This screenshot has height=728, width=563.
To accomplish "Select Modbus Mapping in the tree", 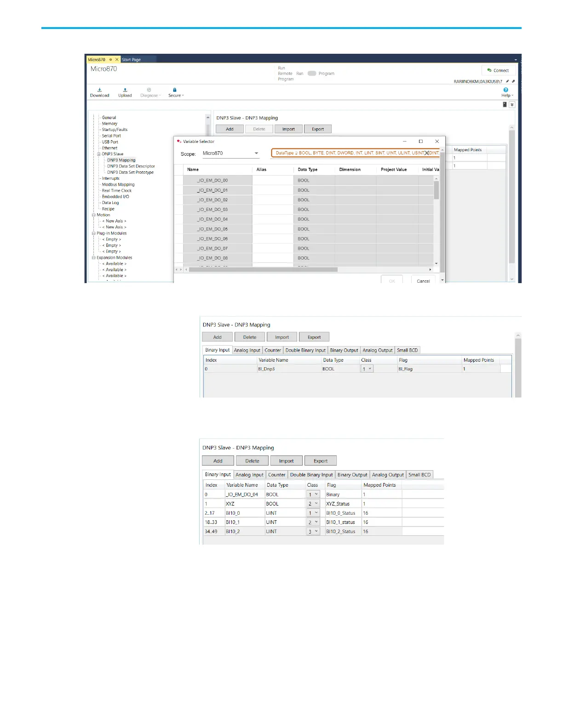I will 118,184.
